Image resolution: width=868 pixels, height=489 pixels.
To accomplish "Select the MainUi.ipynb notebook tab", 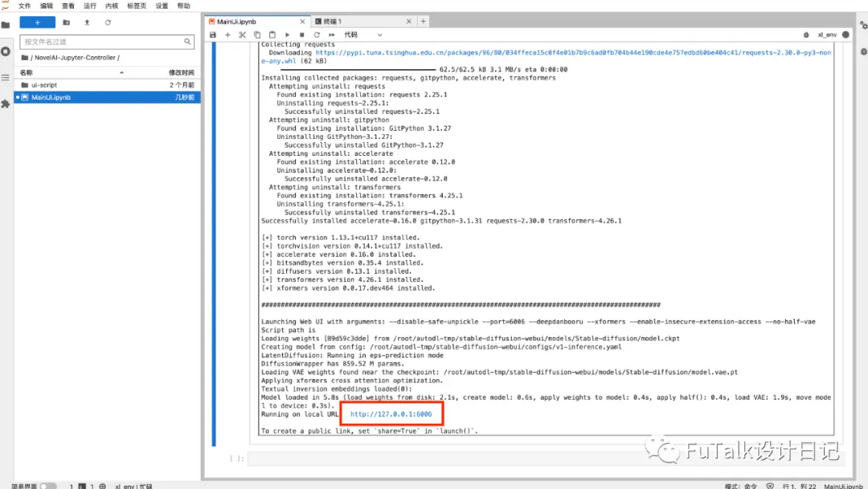I will pos(256,22).
